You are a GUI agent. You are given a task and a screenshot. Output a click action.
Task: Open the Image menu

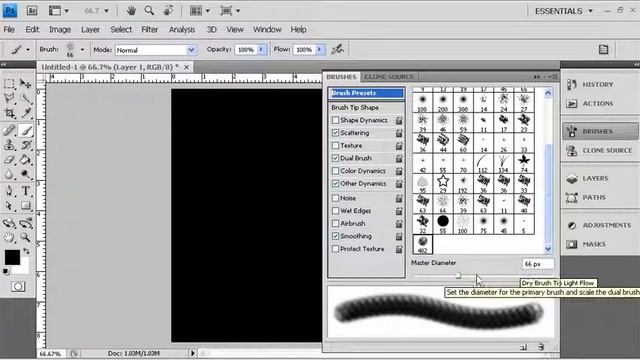click(x=60, y=29)
